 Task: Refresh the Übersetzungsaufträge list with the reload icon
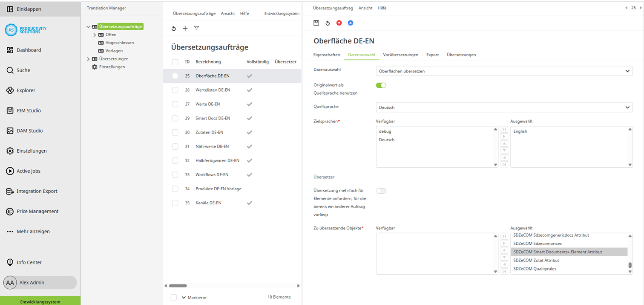pos(173,28)
